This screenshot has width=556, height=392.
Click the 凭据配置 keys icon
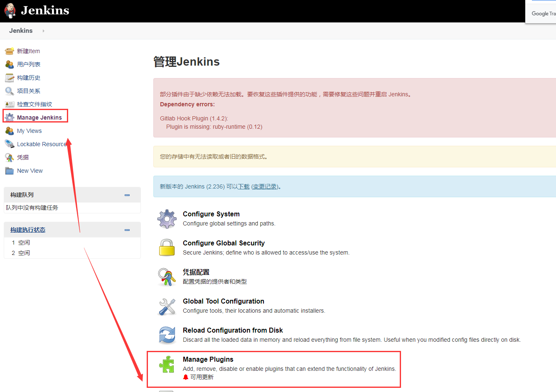pos(167,277)
